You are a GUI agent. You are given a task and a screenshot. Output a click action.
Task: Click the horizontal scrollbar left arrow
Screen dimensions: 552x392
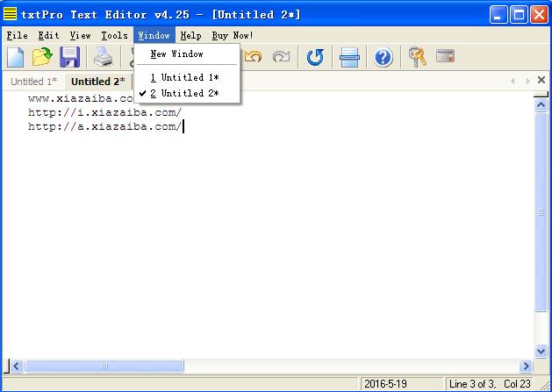coord(17,367)
